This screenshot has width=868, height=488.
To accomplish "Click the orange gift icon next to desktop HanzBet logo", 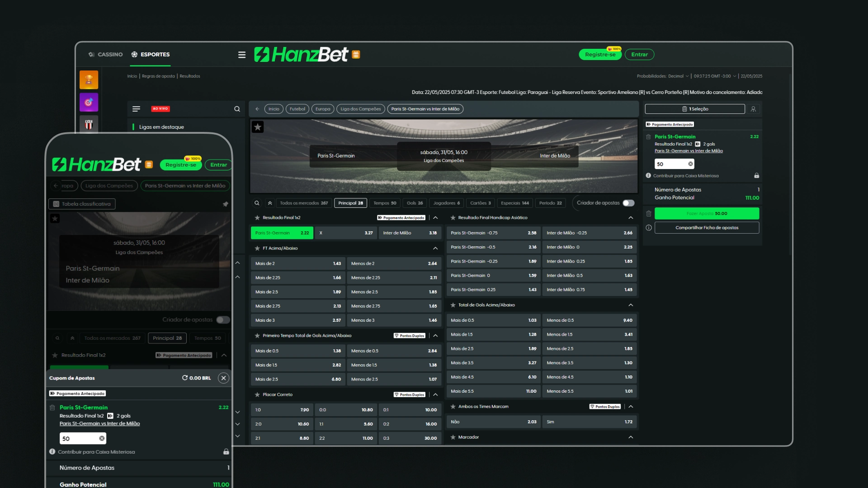I will 356,55.
